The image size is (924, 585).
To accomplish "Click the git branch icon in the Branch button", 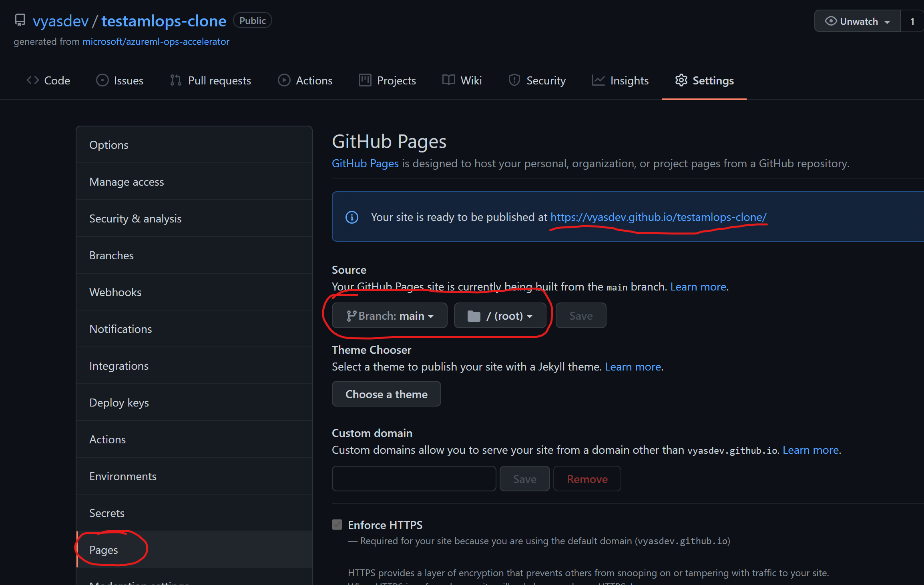I will pos(352,316).
